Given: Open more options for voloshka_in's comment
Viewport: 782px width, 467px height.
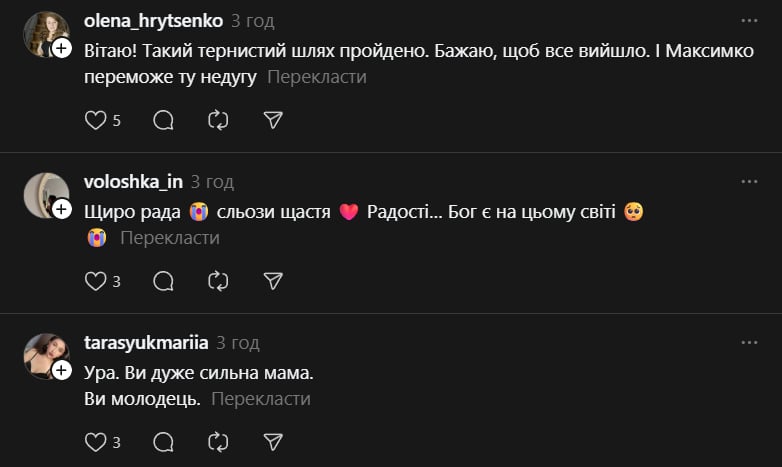Looking at the screenshot, I should coord(749,181).
